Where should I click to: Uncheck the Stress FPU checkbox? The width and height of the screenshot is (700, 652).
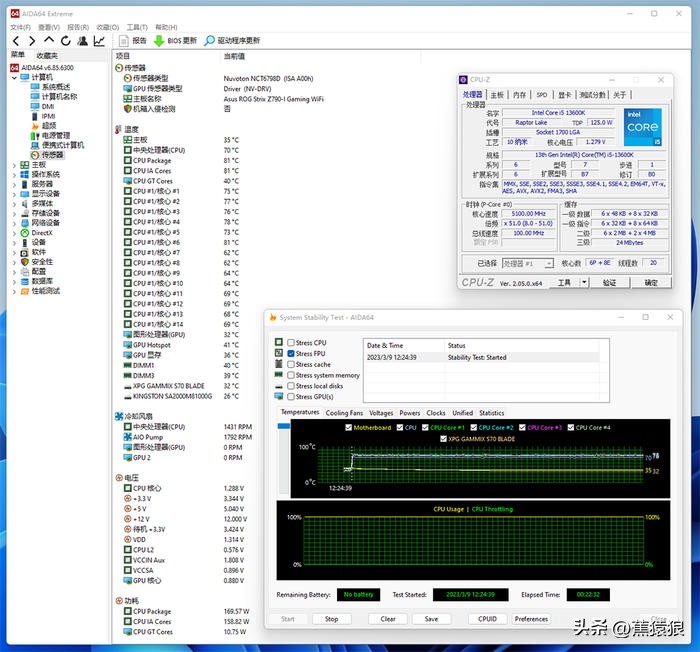coord(291,354)
